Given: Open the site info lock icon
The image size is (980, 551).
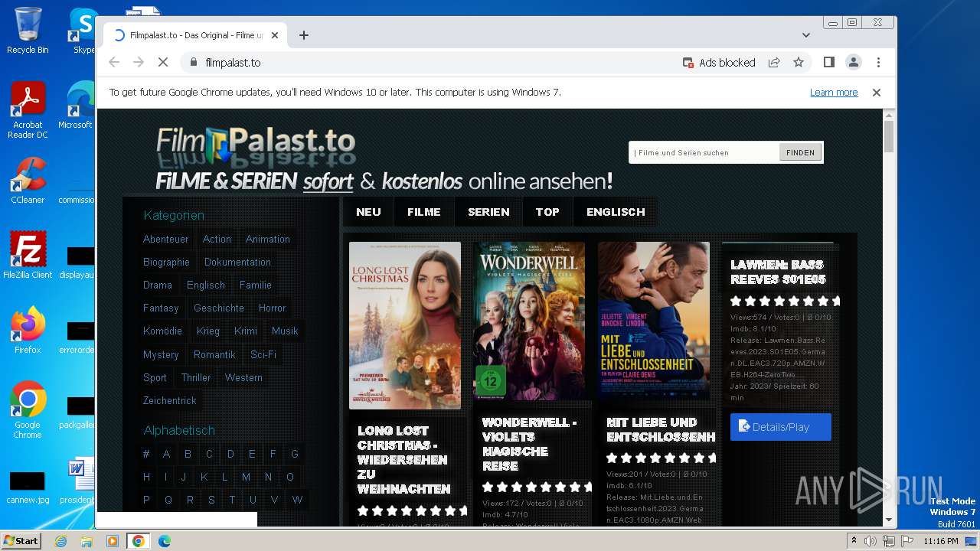Looking at the screenshot, I should coord(193,63).
